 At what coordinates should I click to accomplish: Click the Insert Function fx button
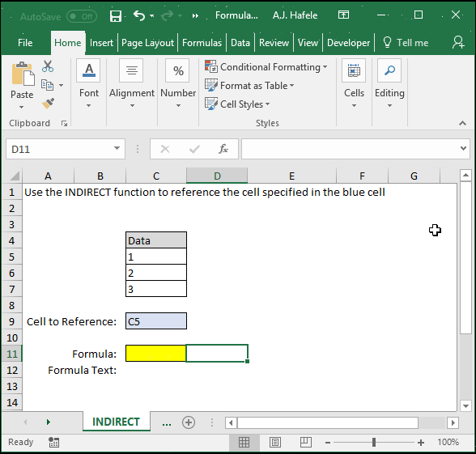pos(223,149)
